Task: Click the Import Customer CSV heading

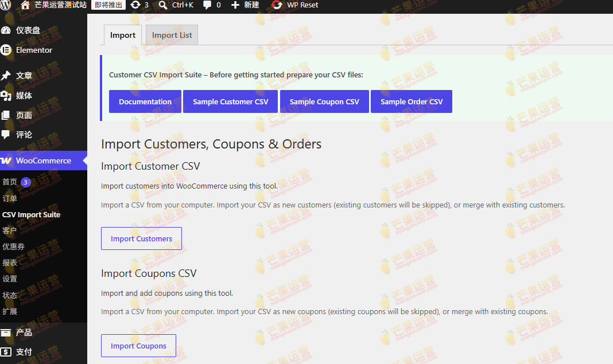Action: tap(150, 166)
